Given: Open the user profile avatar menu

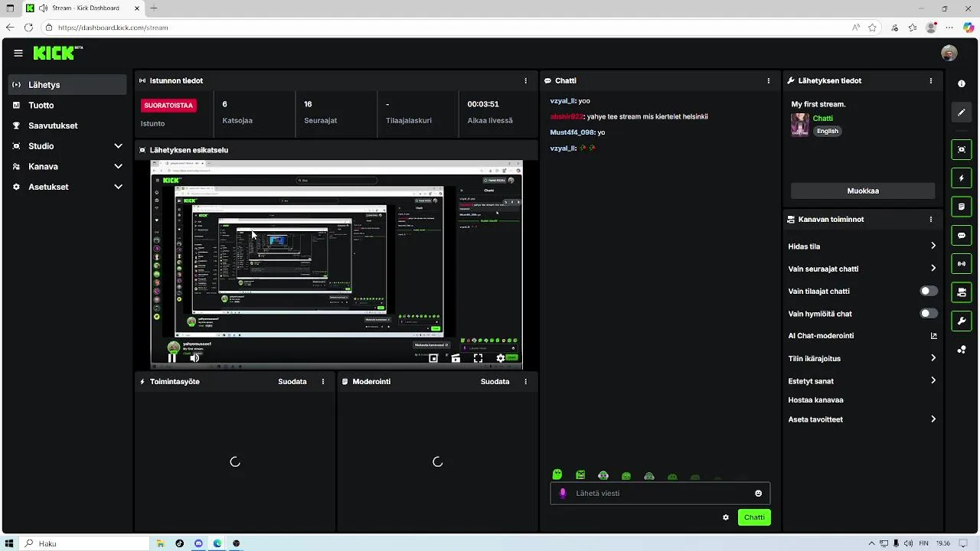Looking at the screenshot, I should (949, 53).
